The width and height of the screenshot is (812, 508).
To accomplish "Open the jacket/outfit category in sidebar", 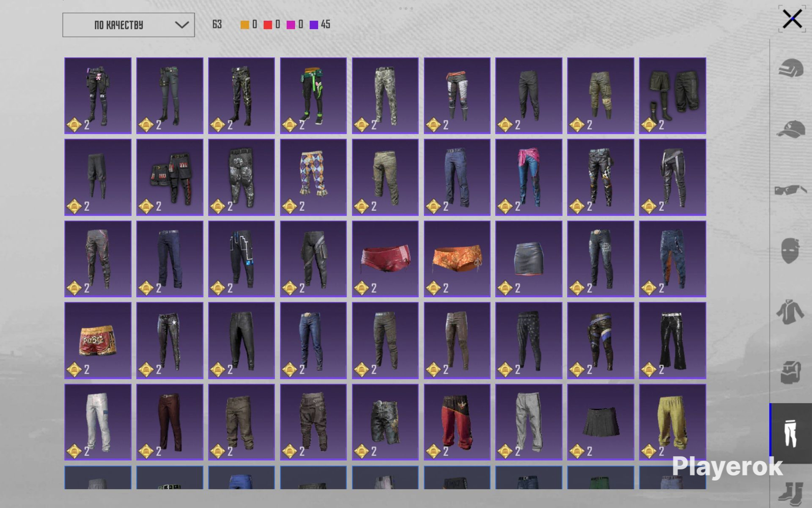I will click(791, 311).
